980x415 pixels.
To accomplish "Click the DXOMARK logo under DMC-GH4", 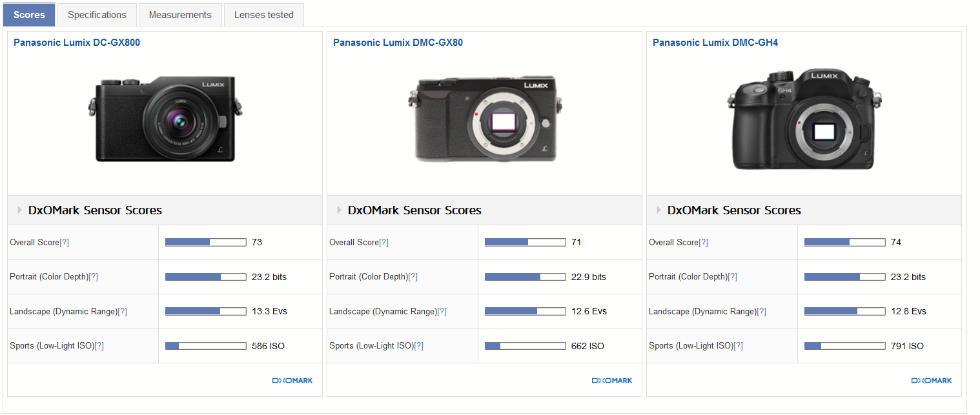I will click(x=932, y=381).
